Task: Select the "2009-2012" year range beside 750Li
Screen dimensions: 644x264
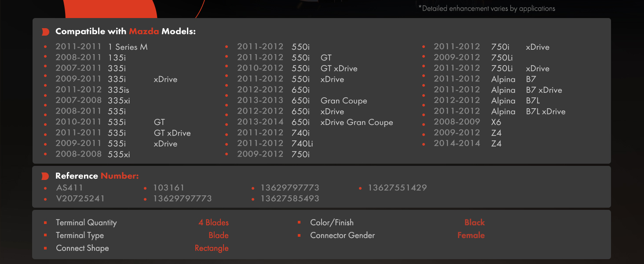Action: [457, 58]
